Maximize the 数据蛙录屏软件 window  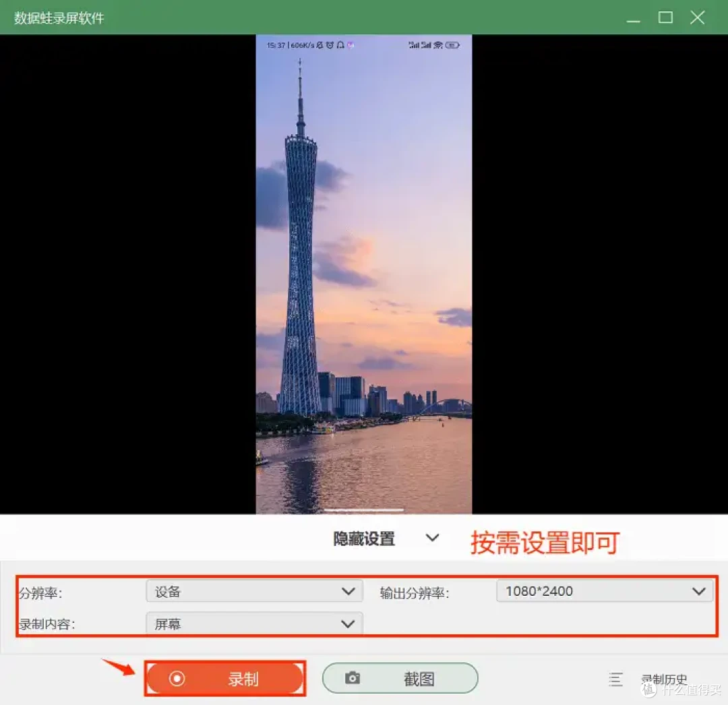[665, 18]
